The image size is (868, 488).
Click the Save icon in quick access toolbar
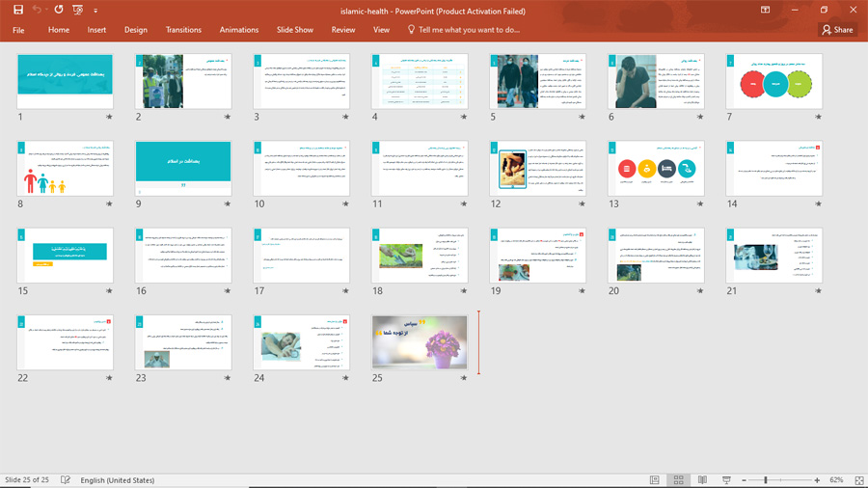coord(17,10)
